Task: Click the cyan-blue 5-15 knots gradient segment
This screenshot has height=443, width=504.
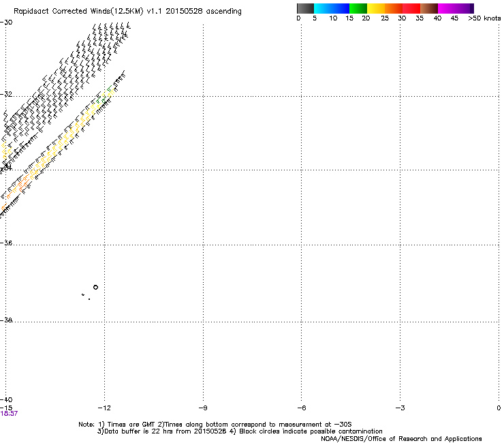Action: pos(332,8)
